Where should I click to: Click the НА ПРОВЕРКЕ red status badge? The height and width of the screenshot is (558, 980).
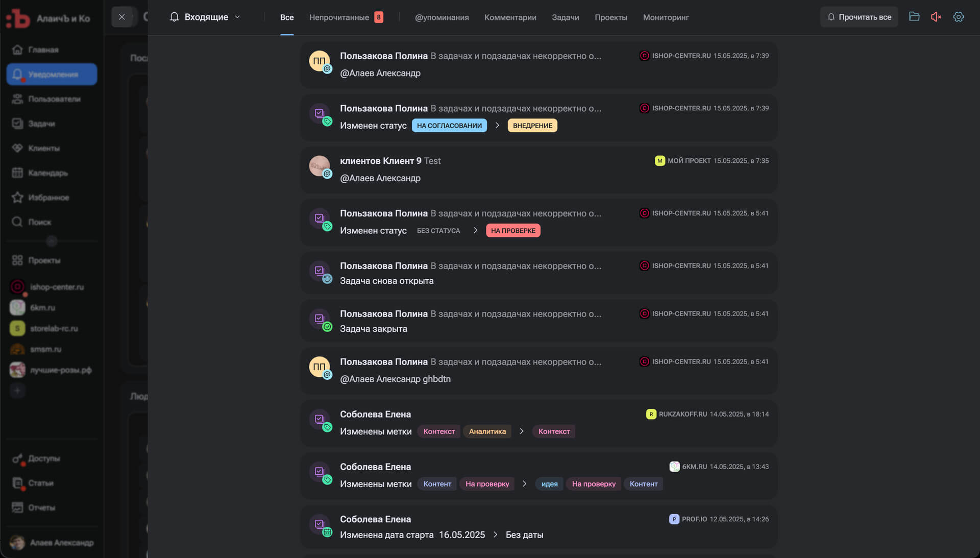(x=513, y=231)
